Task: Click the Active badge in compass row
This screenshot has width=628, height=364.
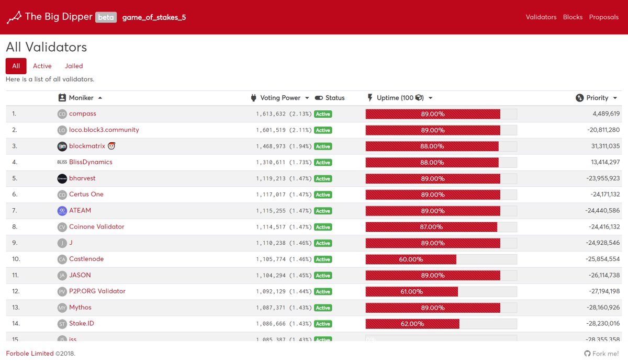Action: [x=323, y=114]
